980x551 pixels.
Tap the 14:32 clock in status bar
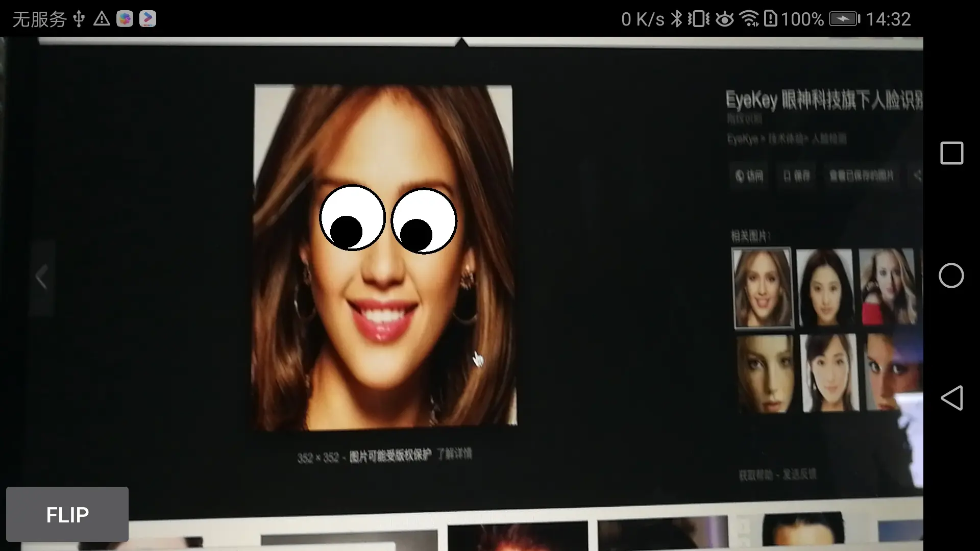click(888, 19)
